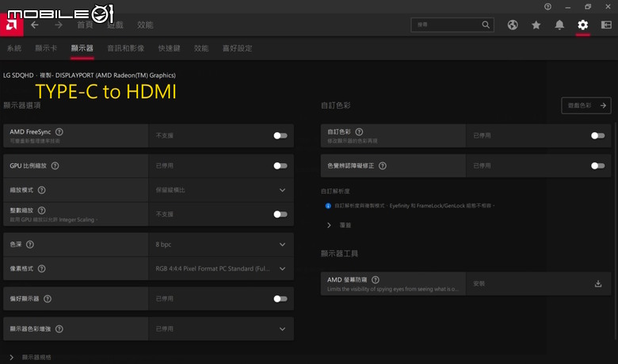
Task: Show help for GPU 比例縮放
Action: click(x=55, y=165)
